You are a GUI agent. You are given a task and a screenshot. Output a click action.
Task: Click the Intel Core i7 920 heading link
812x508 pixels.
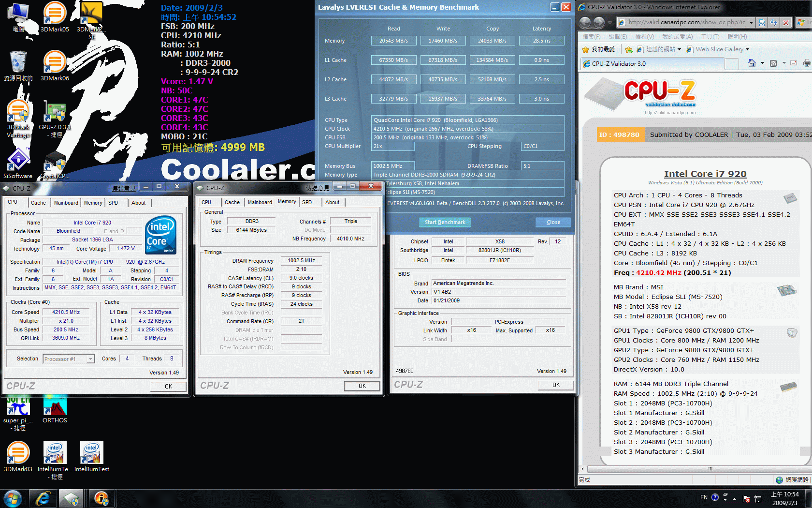tap(705, 174)
